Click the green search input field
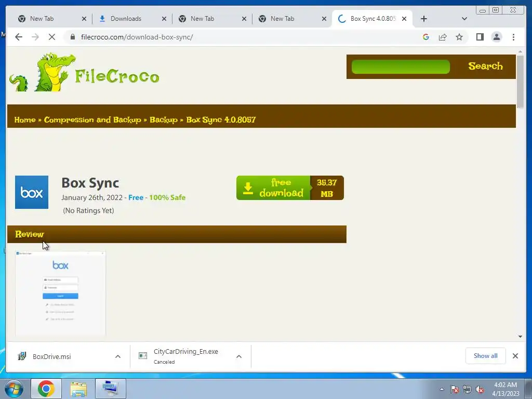 tap(401, 67)
